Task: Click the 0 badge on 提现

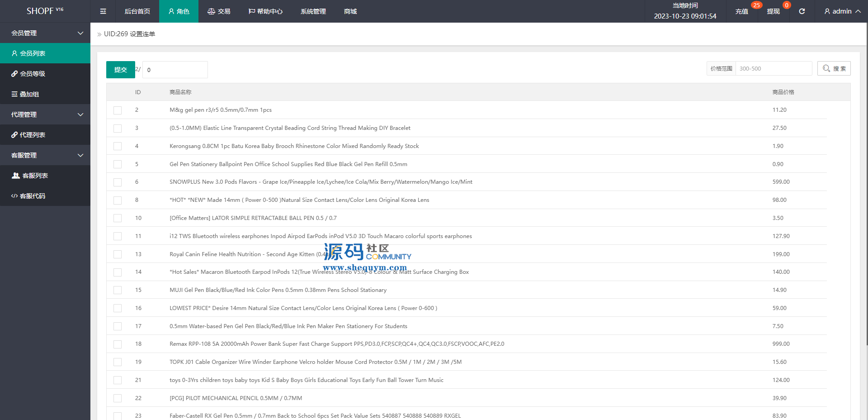Action: pyautogui.click(x=787, y=5)
